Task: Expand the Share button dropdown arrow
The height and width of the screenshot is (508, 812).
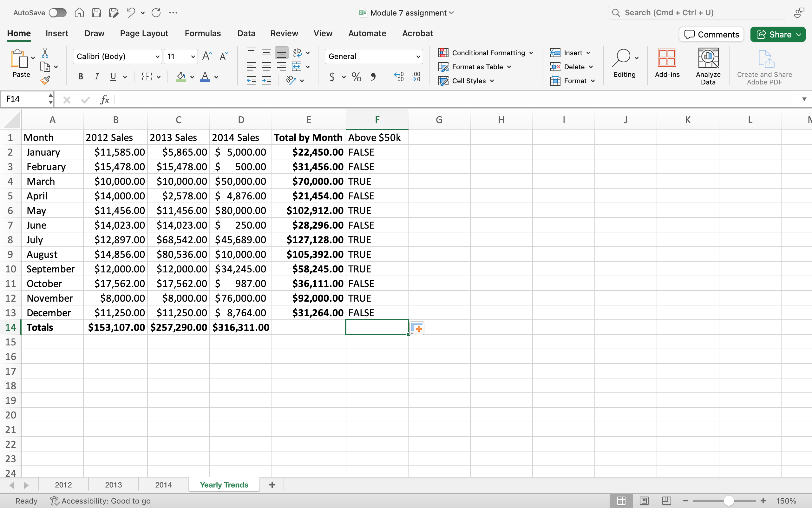Action: pyautogui.click(x=799, y=35)
